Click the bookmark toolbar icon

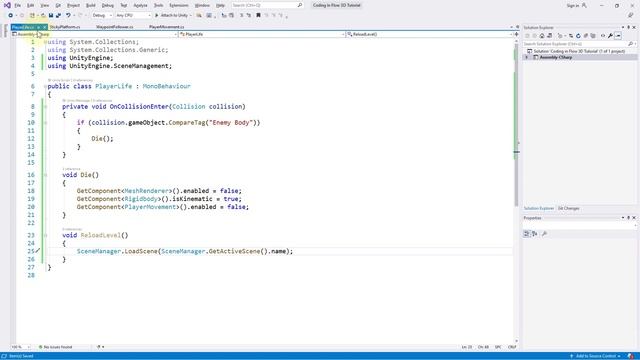258,16
